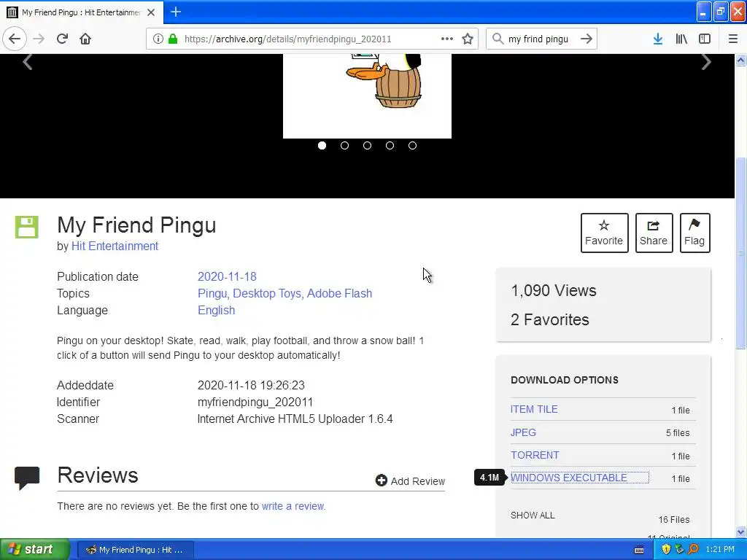Select the first carousel dot

(322, 145)
